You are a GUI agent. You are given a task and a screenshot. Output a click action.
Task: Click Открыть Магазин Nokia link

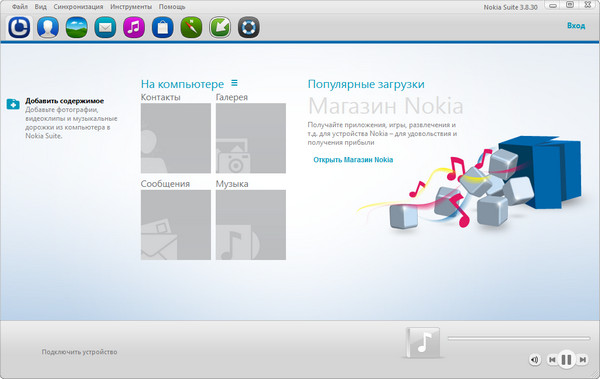(x=353, y=160)
